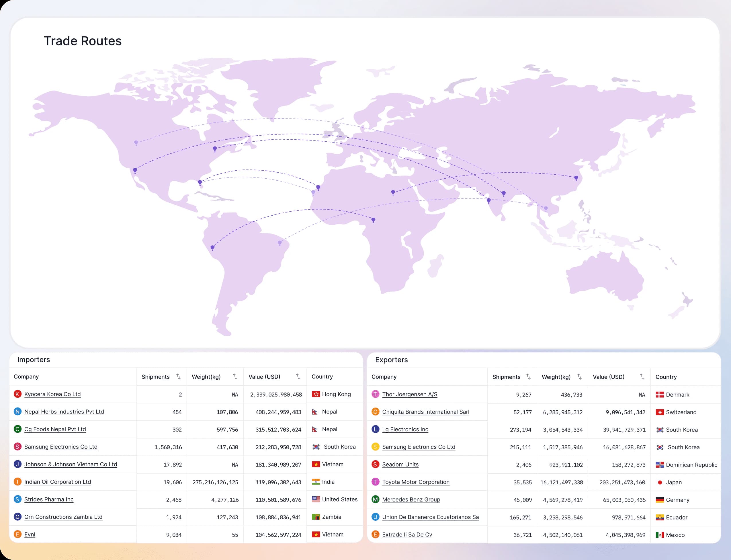Click the red K avatar for Kyocera

click(17, 394)
